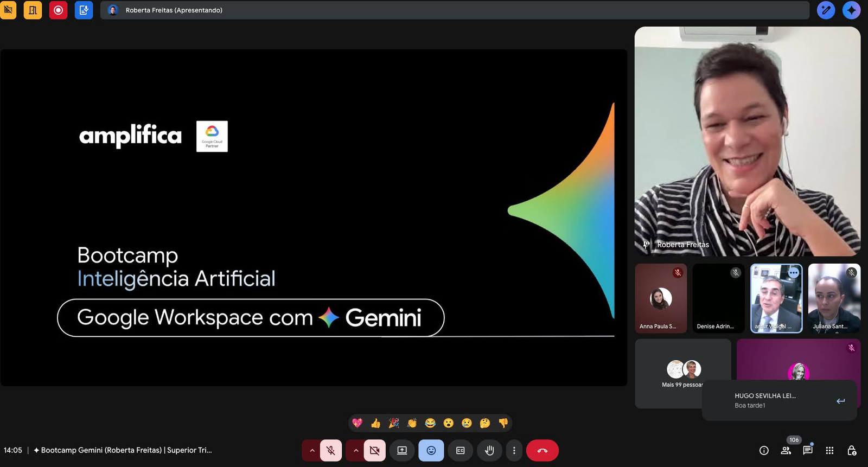The width and height of the screenshot is (868, 467).
Task: Reply to Hugo Sevilha's chat message
Action: (x=840, y=401)
